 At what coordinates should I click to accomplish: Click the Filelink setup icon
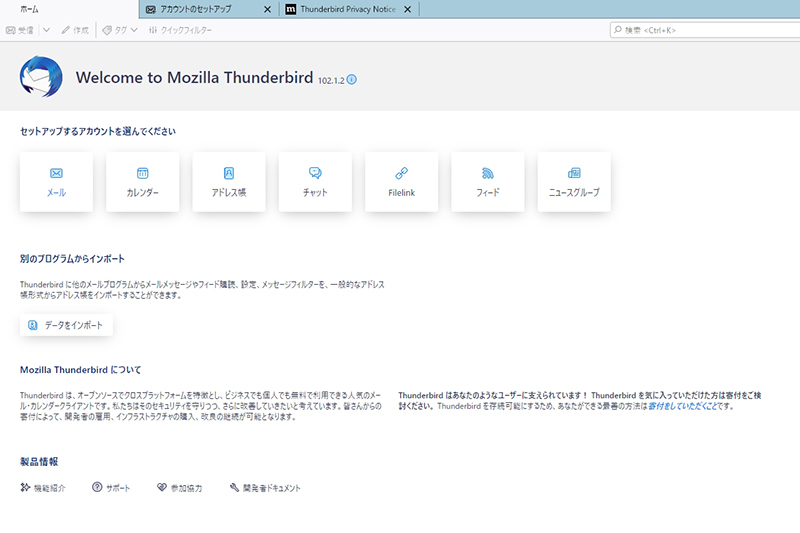pos(401,181)
